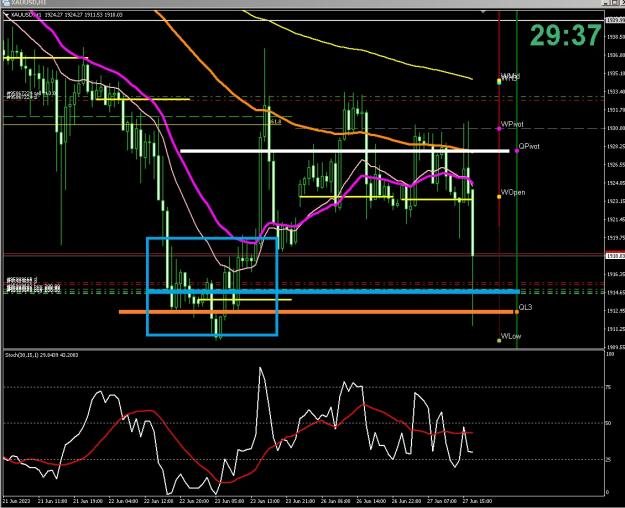Click the orange WOpen marker dot
Image resolution: width=625 pixels, height=508 pixels.
coord(499,197)
